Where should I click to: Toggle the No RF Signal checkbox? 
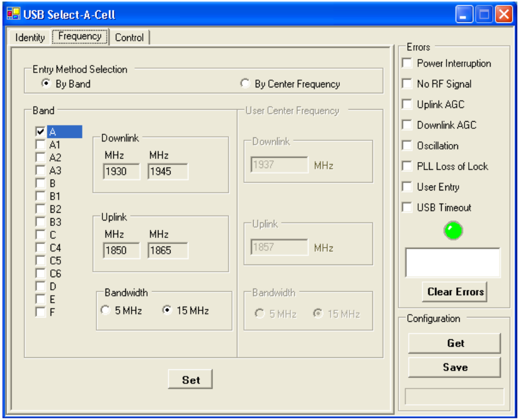(x=407, y=84)
